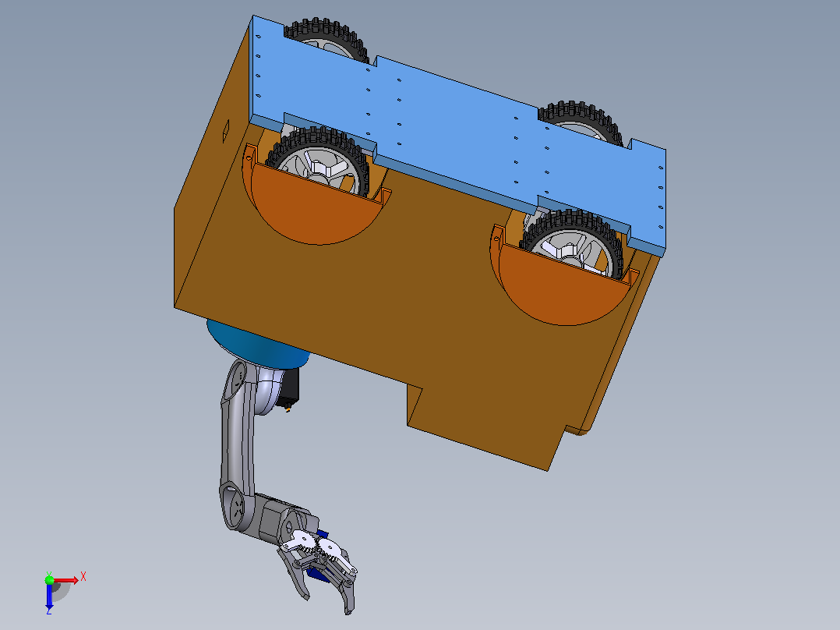Click the red X axis arrow of the triad

coord(66,580)
